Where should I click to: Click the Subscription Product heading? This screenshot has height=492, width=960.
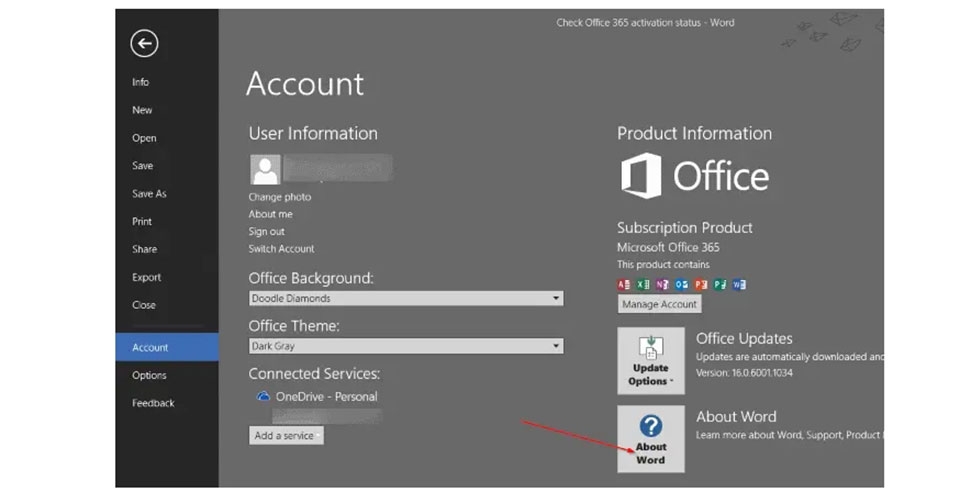pyautogui.click(x=684, y=228)
